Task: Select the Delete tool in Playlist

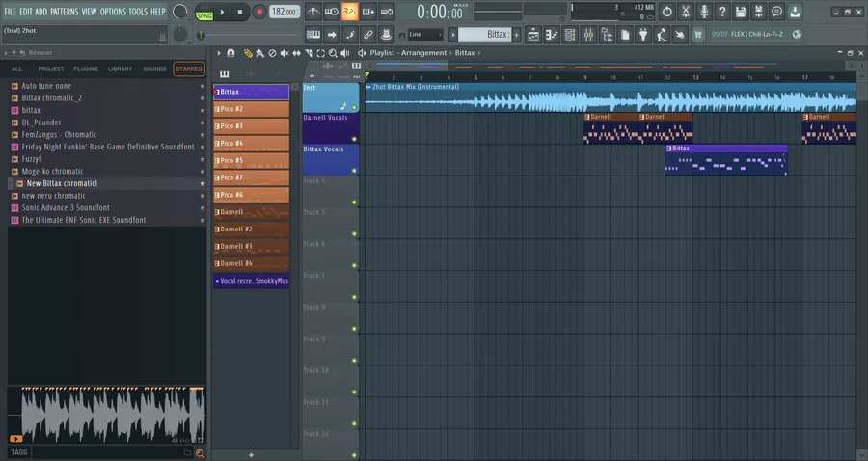Action: point(272,53)
